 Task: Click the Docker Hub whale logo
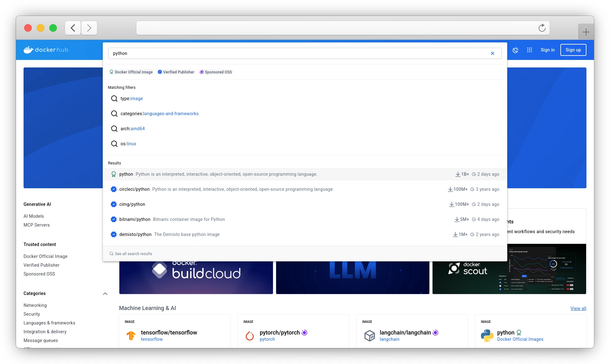(28, 50)
